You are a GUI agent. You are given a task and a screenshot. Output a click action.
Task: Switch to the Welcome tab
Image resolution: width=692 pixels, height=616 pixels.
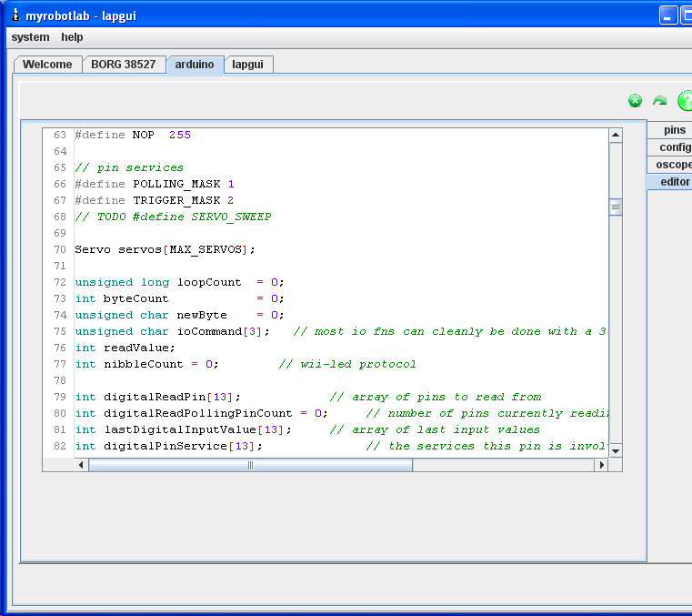tap(47, 65)
